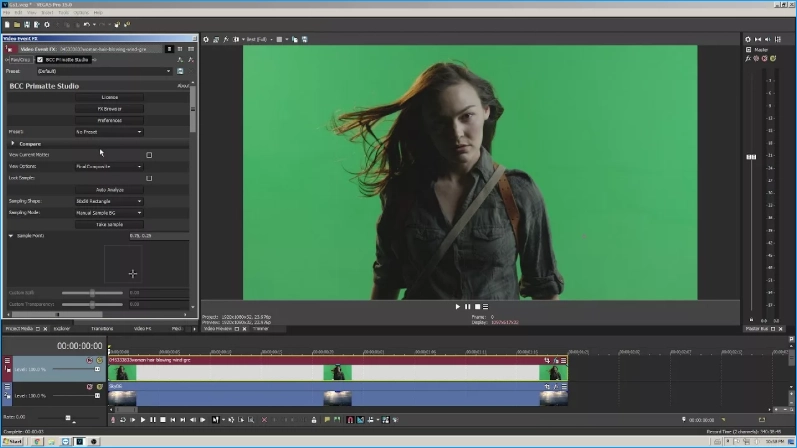Screen dimensions: 797x448
Task: Open Project Video Properties gear in preview toolbar
Action: pos(206,39)
